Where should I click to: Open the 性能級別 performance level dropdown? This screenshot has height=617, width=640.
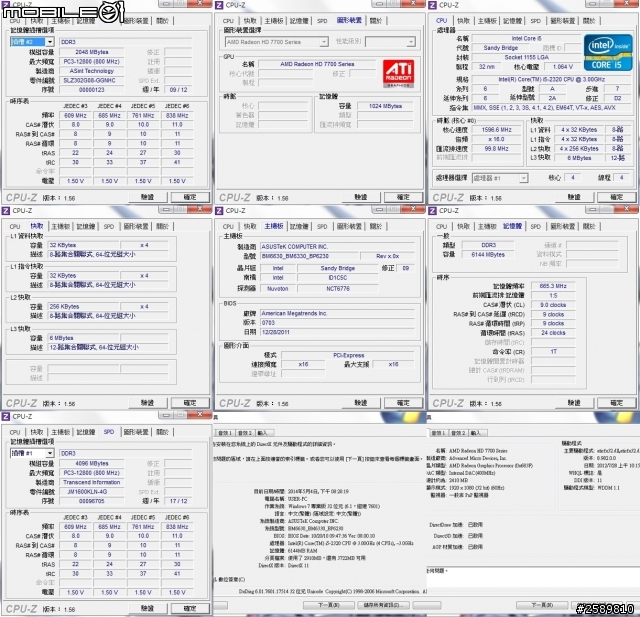[x=411, y=42]
